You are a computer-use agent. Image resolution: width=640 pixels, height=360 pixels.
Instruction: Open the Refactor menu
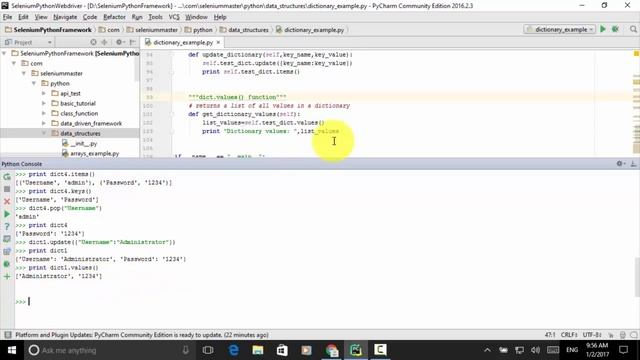tap(114, 17)
